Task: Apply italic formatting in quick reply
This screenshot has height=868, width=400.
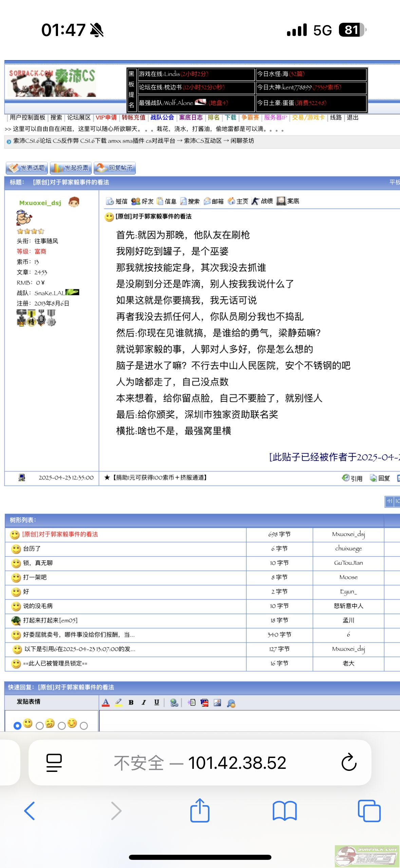Action: [144, 703]
